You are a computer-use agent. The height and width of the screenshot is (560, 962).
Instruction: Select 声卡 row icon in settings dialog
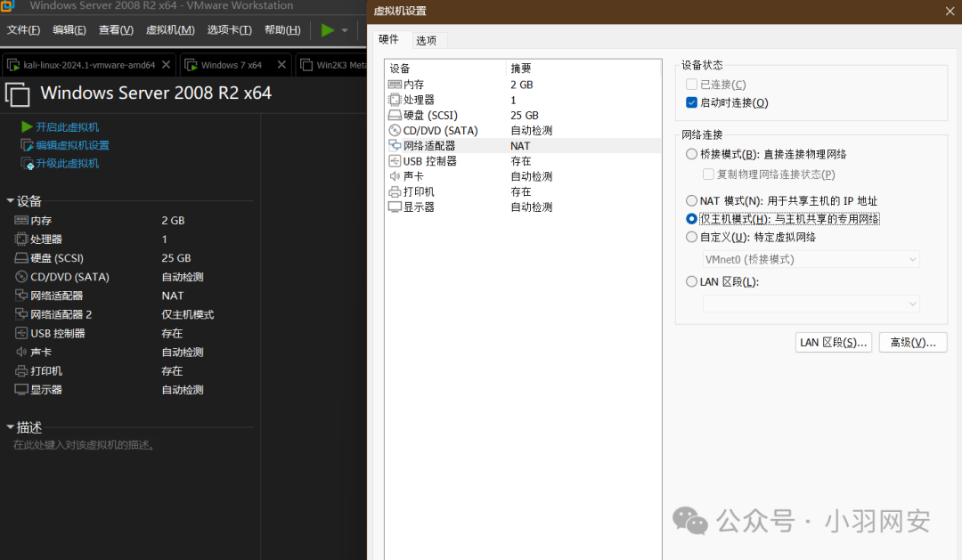395,176
